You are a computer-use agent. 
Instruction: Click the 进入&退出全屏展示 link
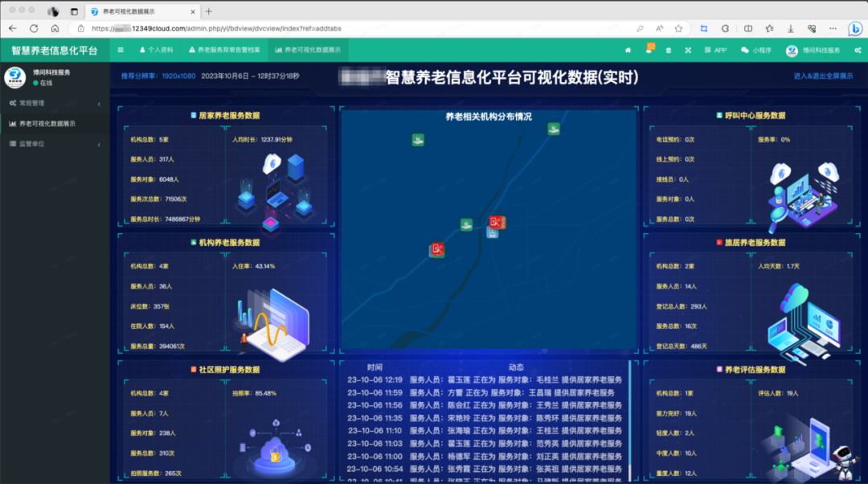pyautogui.click(x=823, y=76)
